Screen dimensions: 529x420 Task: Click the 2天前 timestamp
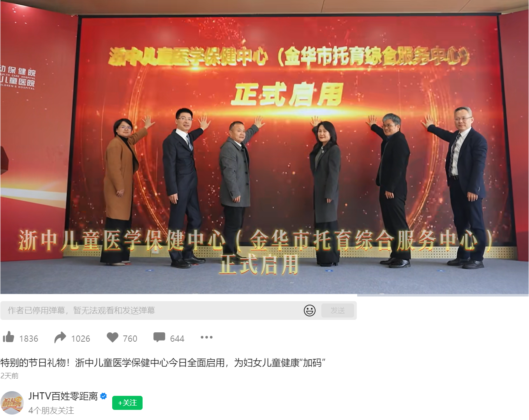9,376
